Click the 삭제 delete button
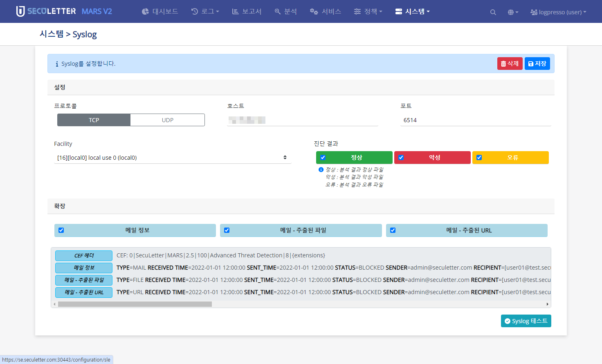Screen dimensions: 602x364 click(510, 64)
